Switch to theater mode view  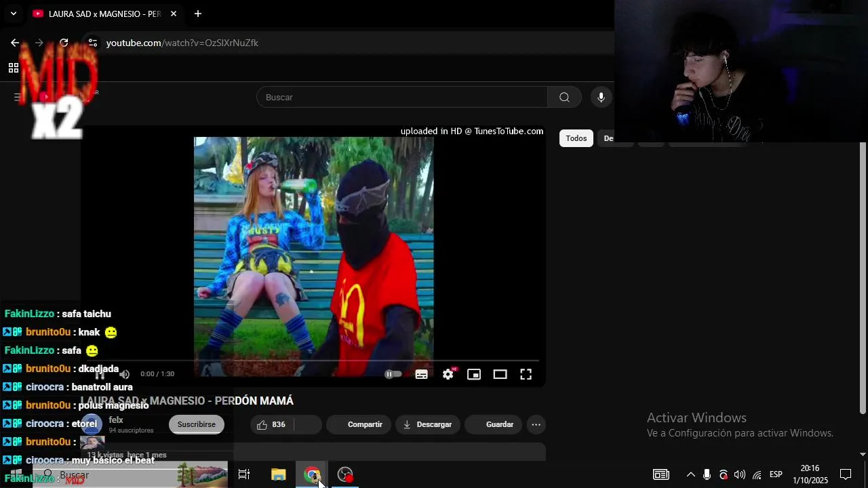pyautogui.click(x=500, y=374)
